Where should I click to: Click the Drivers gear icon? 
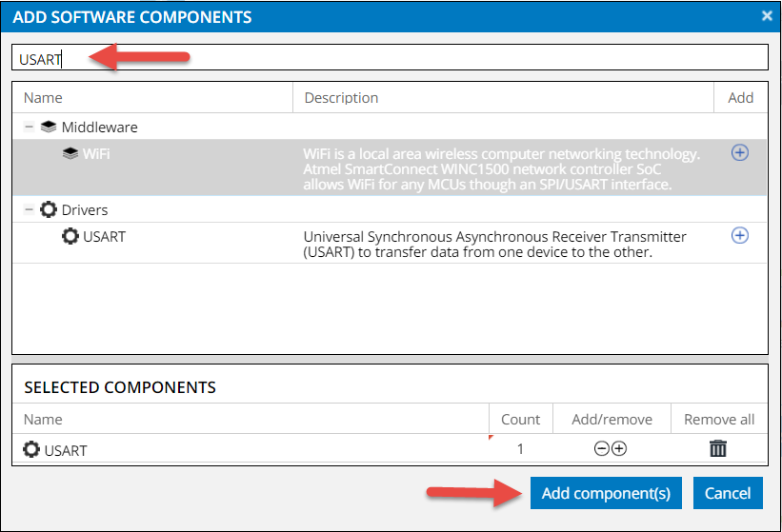coord(49,209)
